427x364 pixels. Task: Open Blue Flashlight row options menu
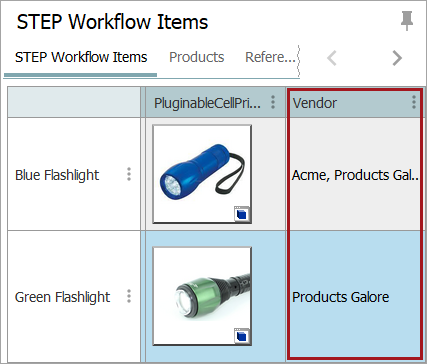click(x=129, y=174)
